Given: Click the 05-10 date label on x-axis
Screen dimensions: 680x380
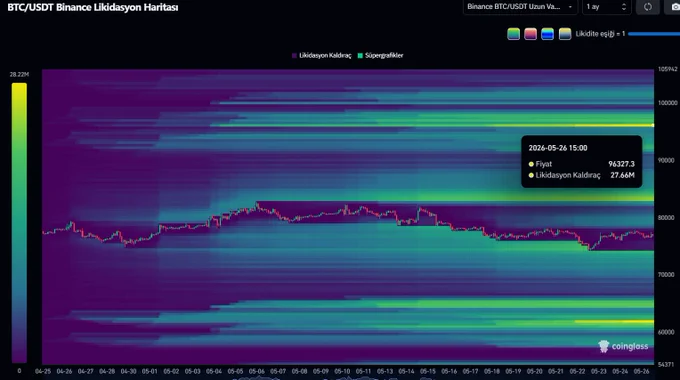Looking at the screenshot, I should 342,371.
